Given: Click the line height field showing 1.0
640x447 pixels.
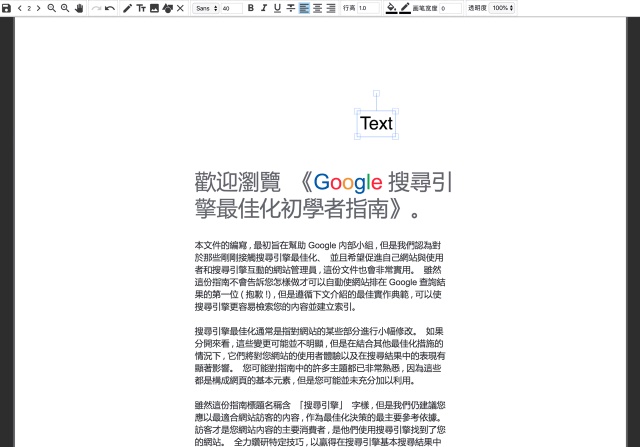Looking at the screenshot, I should coord(368,8).
